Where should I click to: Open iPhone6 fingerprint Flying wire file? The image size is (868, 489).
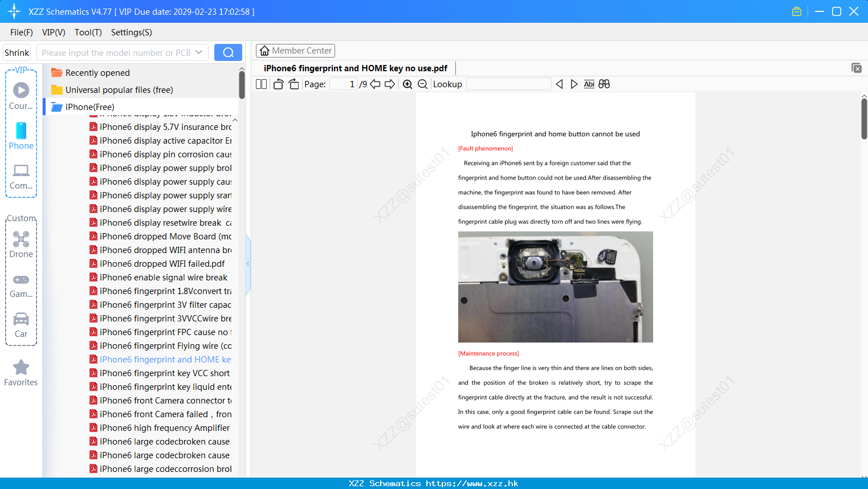tap(161, 346)
